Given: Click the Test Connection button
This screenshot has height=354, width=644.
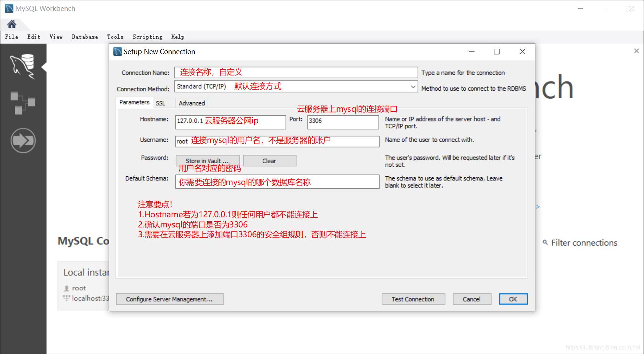Looking at the screenshot, I should pos(413,299).
